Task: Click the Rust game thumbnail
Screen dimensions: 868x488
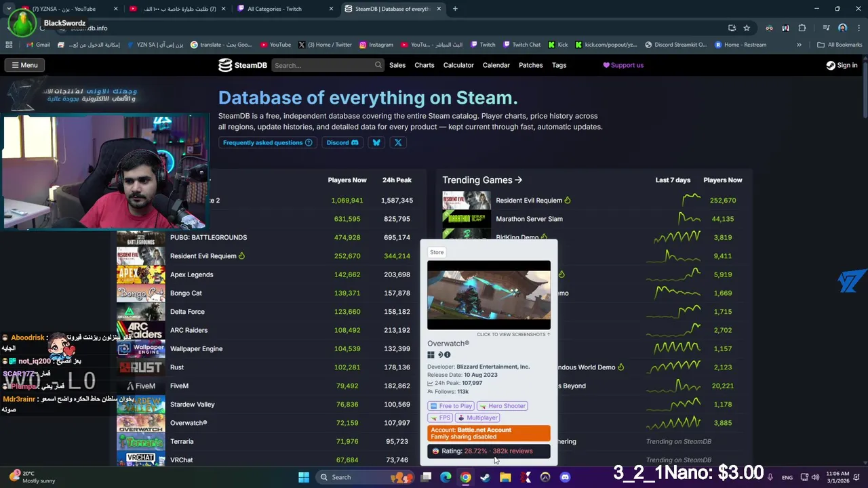Action: [x=141, y=367]
